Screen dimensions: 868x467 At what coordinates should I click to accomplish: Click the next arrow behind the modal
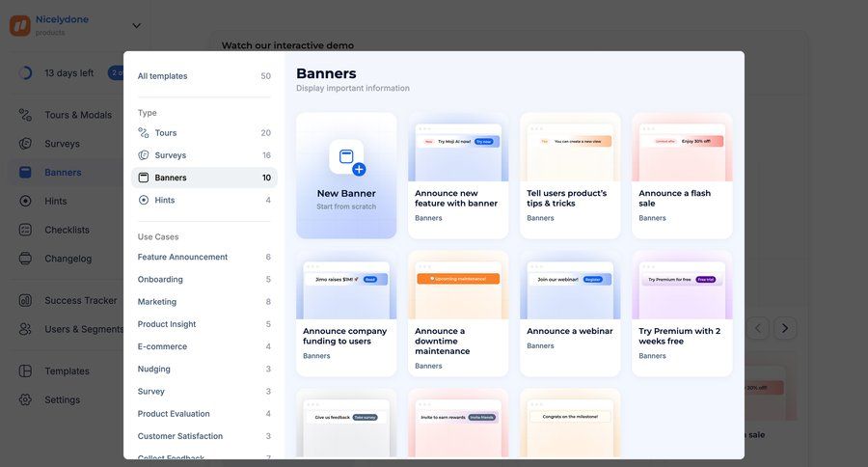coord(785,328)
